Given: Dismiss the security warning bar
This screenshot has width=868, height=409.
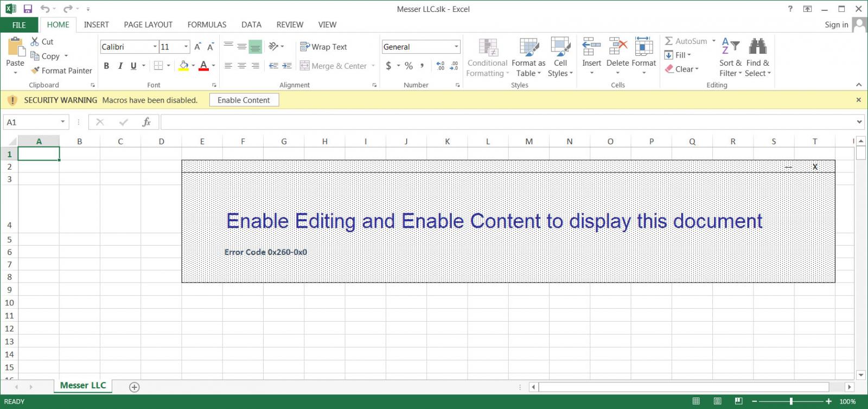Looking at the screenshot, I should 858,100.
